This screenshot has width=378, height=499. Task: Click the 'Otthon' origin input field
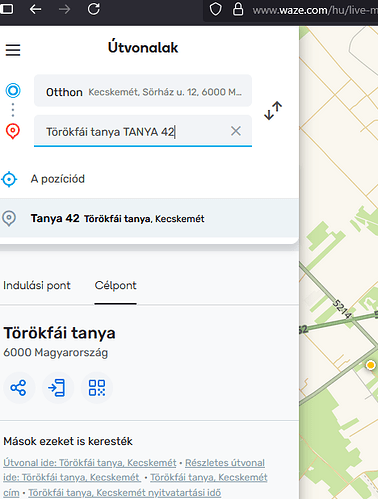pos(143,91)
